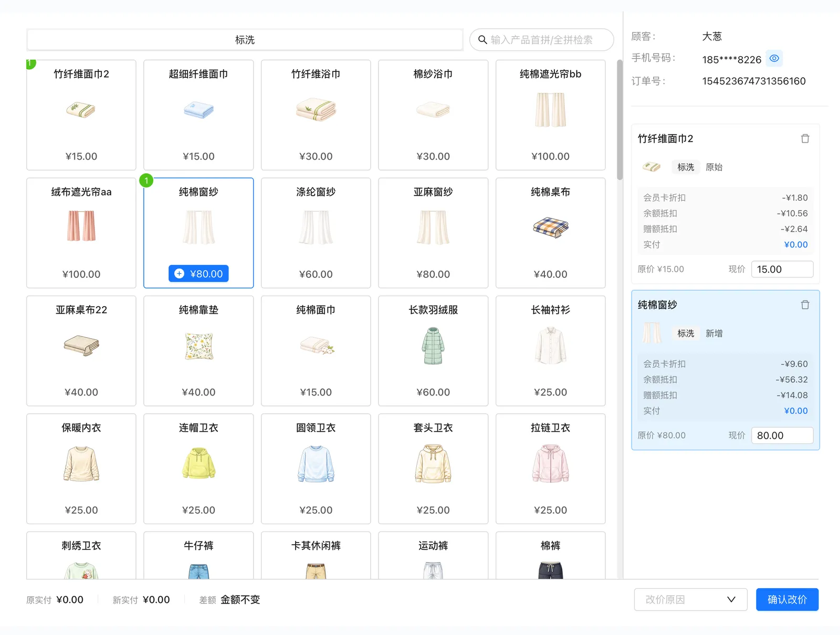
Task: Click the 原始 label on 竹纤维面巾2 item
Action: (x=714, y=167)
